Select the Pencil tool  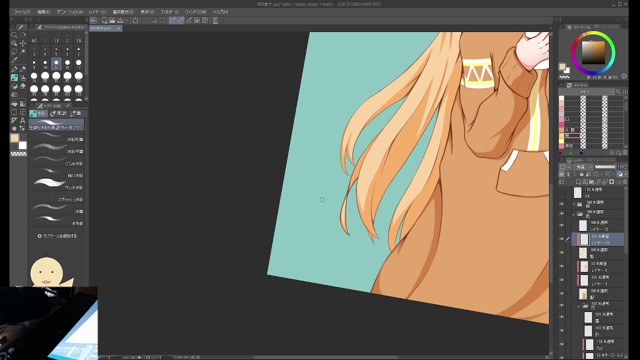pos(23,69)
